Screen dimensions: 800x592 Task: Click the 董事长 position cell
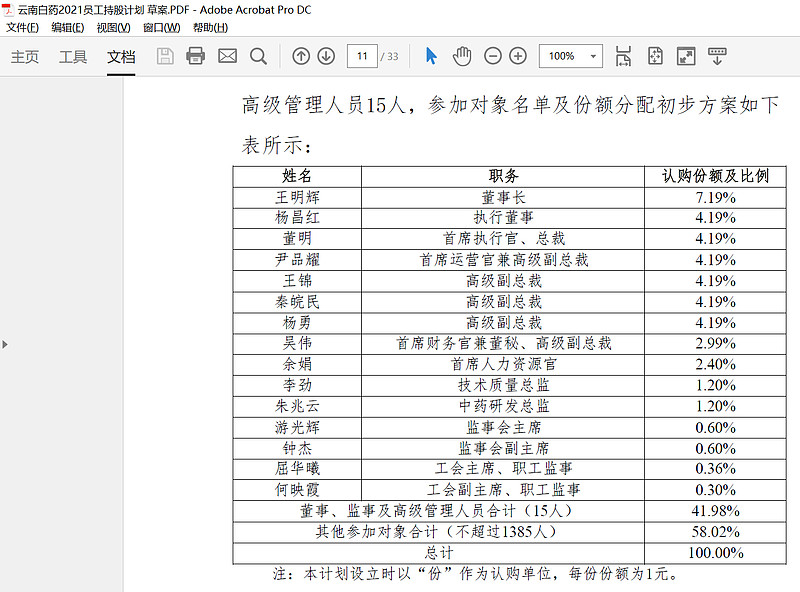coord(503,198)
